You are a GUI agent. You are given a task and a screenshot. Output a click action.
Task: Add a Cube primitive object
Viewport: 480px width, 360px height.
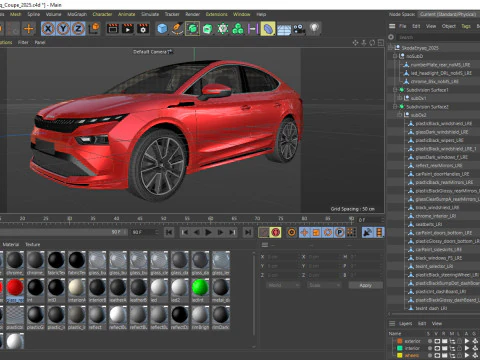[162, 29]
